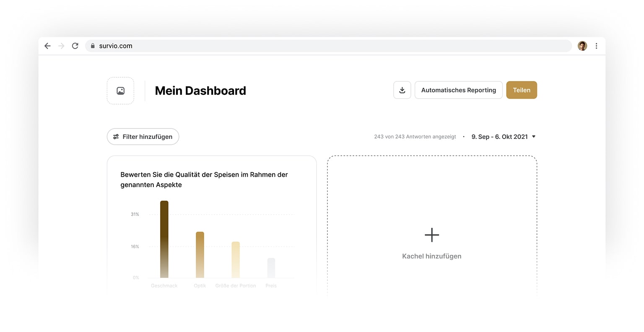Click the greyed-out browser forward arrow

pos(61,46)
